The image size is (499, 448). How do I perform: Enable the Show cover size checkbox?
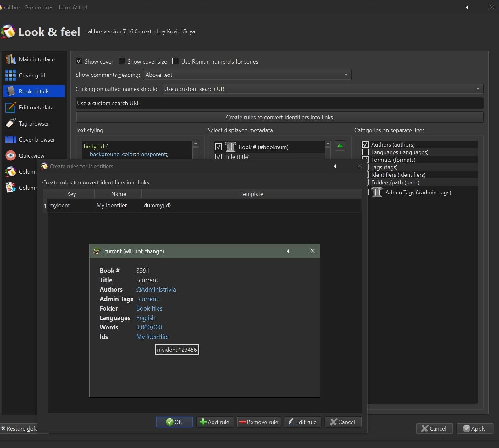(122, 61)
